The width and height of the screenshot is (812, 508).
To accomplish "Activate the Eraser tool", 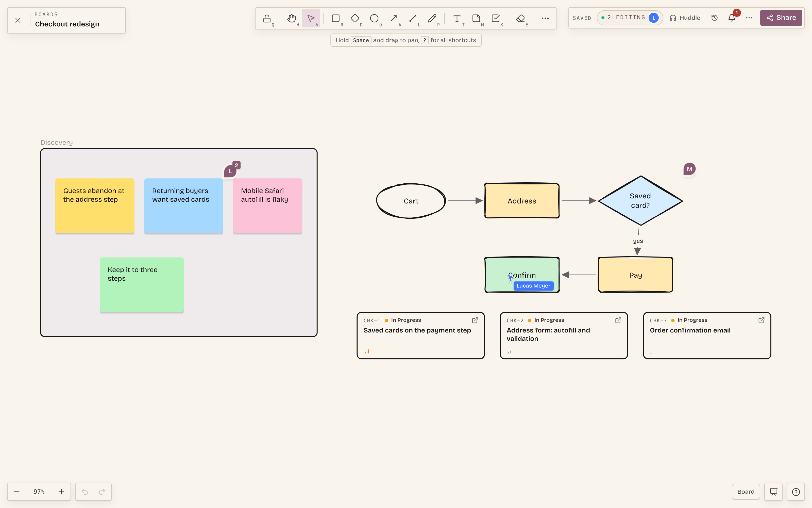I will coord(520,18).
